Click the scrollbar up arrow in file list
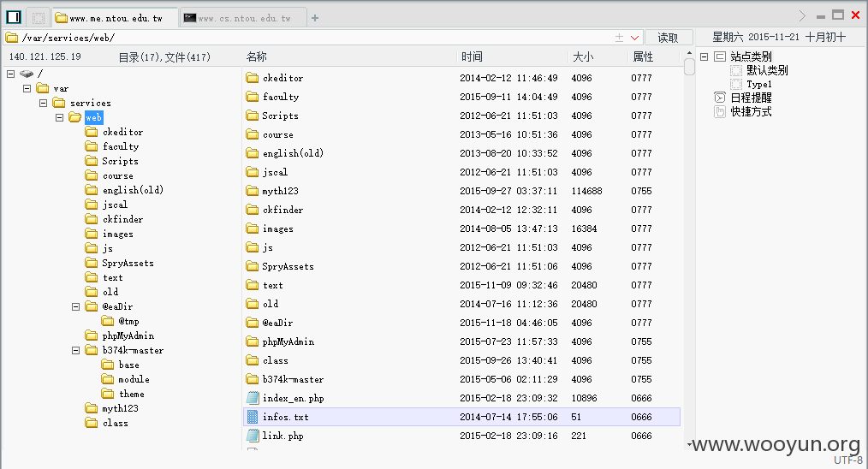Viewport: 868px width, 469px height. [689, 53]
